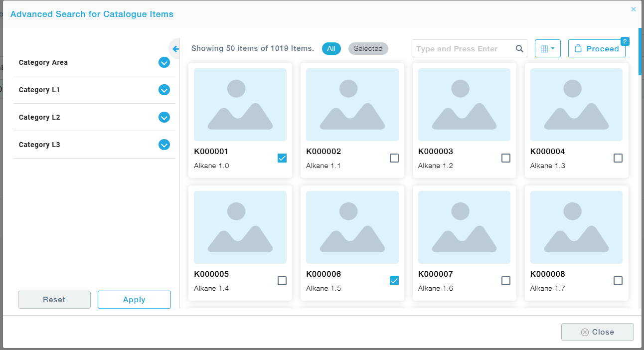Click the search magnifier icon
Viewport: 644px width, 350px height.
tap(519, 49)
